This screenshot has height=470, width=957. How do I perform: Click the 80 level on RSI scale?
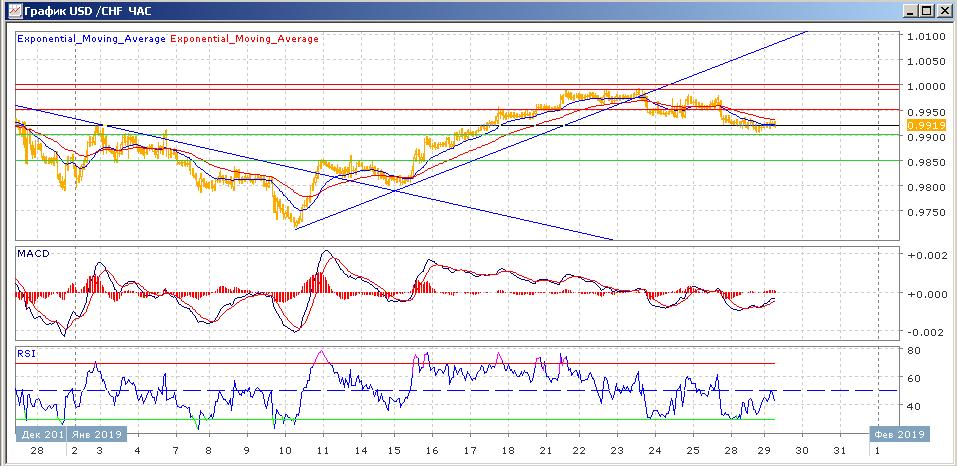click(914, 351)
